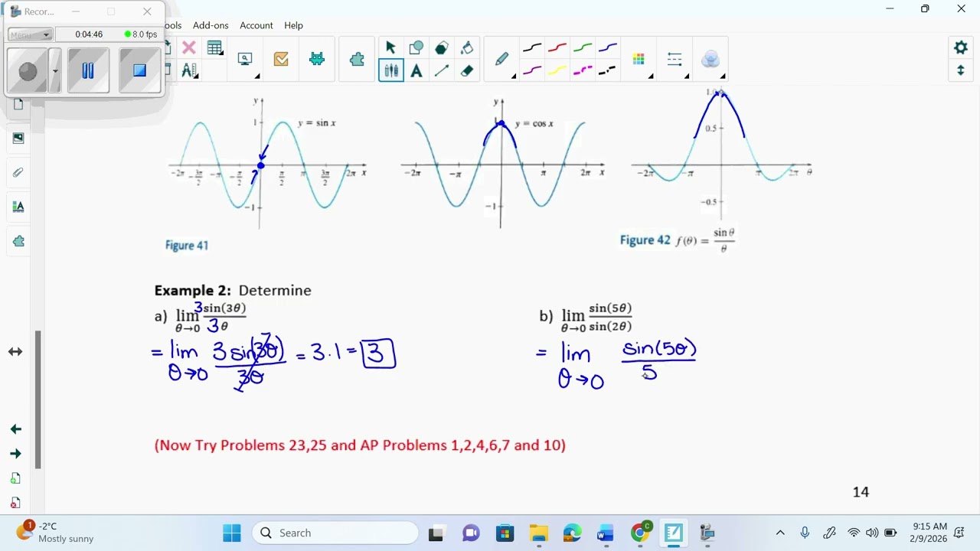
Task: Open the measurement tools compass icon
Action: [188, 70]
